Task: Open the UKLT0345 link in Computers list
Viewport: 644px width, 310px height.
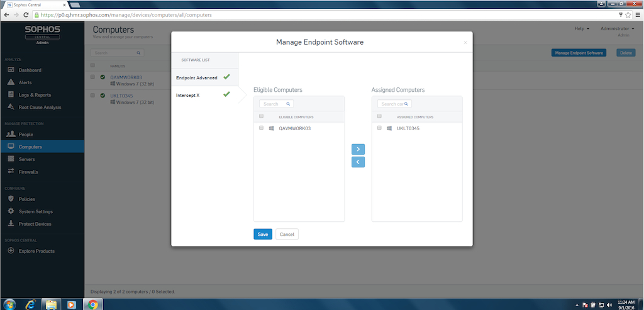Action: [x=121, y=96]
